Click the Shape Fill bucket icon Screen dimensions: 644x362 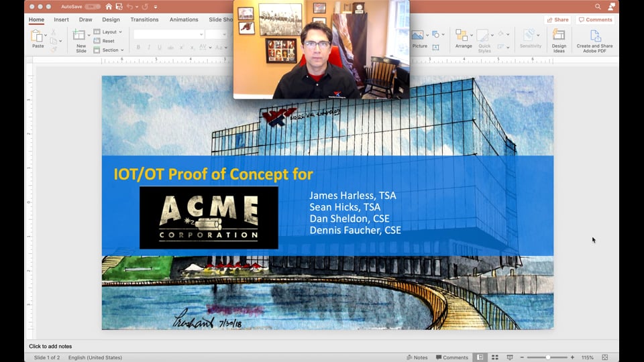tap(500, 34)
